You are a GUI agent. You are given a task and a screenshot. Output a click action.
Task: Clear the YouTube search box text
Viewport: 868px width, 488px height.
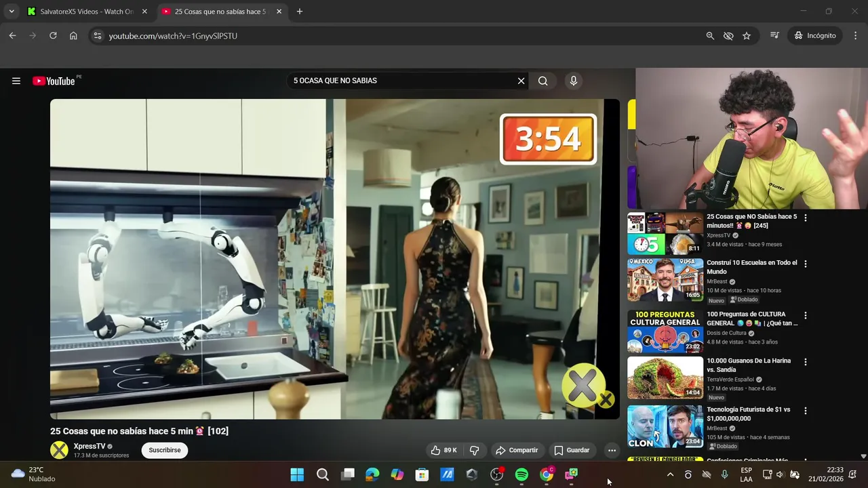click(x=521, y=81)
